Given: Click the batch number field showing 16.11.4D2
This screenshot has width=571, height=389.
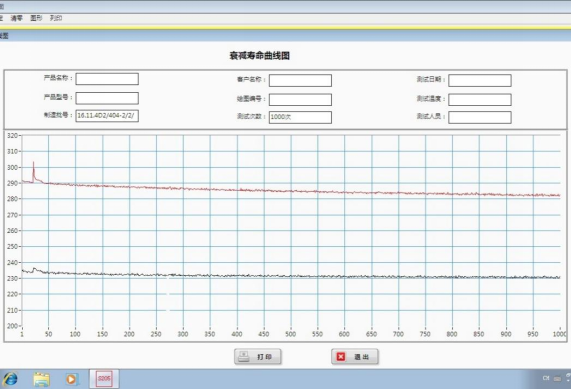Looking at the screenshot, I should (x=107, y=116).
